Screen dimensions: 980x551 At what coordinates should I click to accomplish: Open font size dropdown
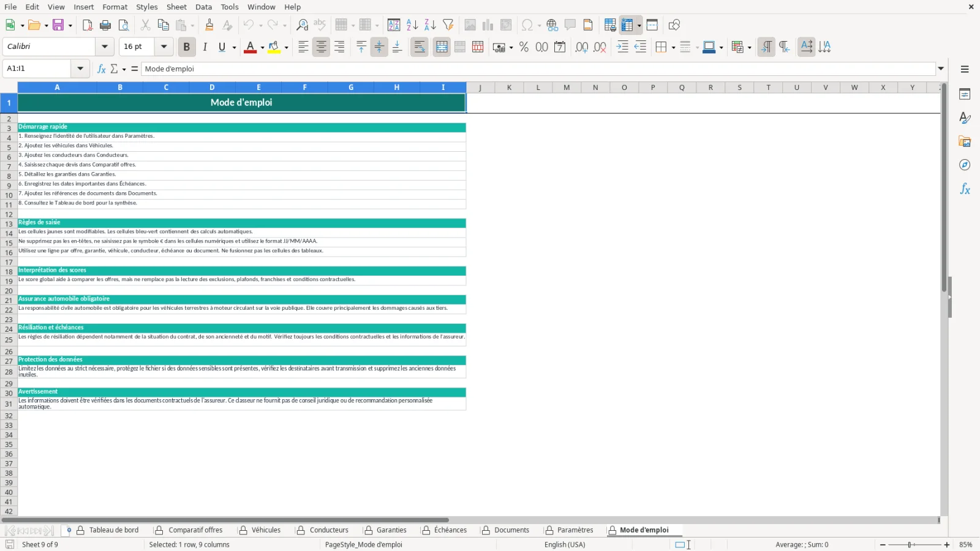point(164,47)
